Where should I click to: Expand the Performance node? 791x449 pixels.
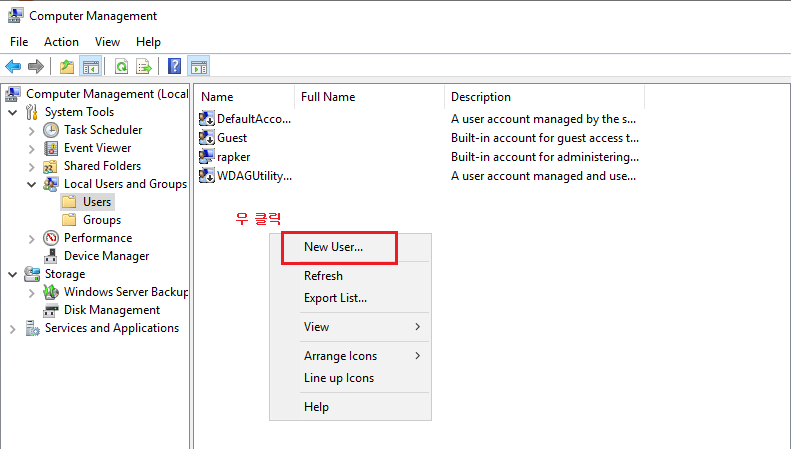(32, 239)
